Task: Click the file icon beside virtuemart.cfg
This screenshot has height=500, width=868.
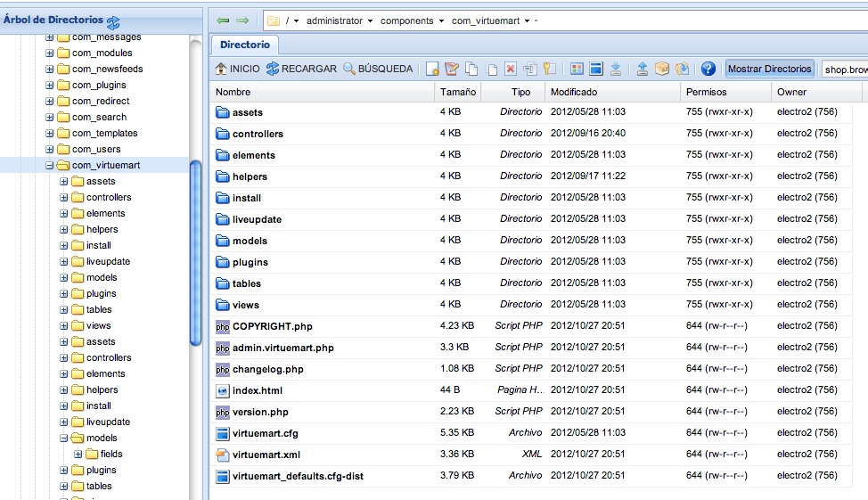Action: point(223,433)
